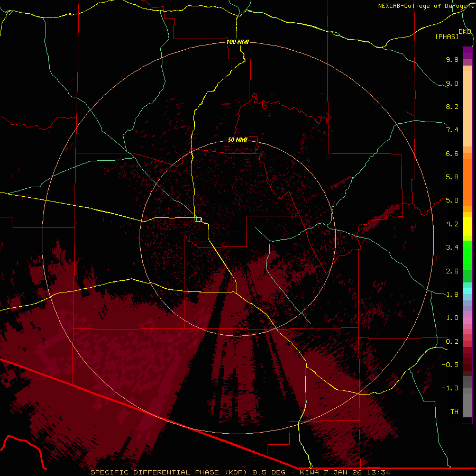This screenshot has height=476, width=476.
Task: Click the 5.8 value on the color scale
Action: [x=452, y=177]
